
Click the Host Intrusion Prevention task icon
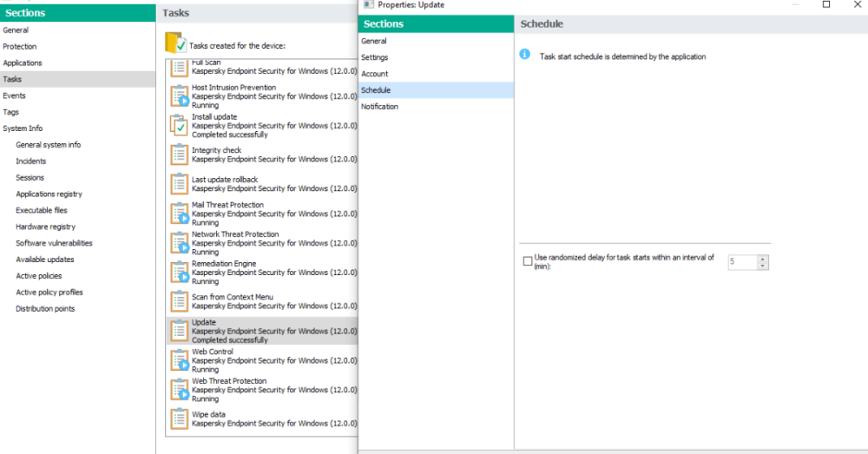180,96
